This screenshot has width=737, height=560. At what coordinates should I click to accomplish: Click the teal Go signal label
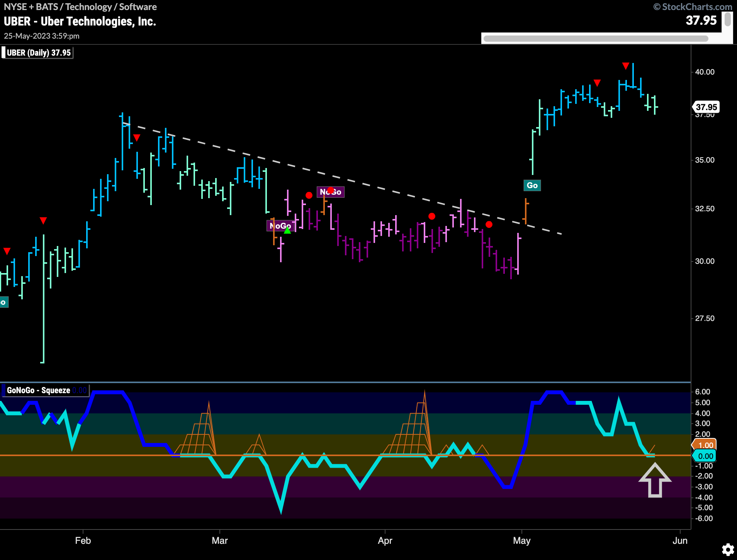[532, 185]
